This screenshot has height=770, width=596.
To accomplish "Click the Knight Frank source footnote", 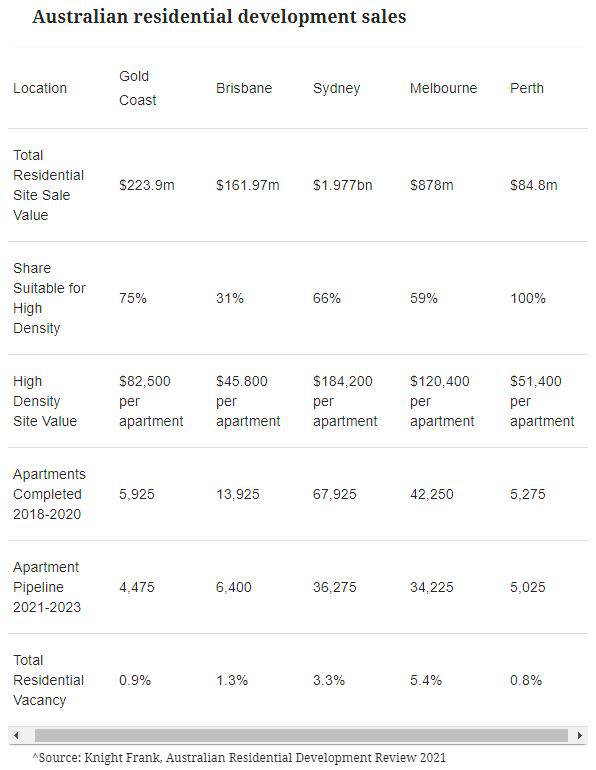I will pos(239,757).
